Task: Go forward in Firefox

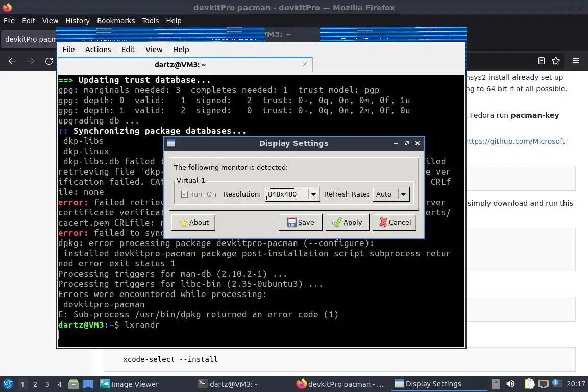Action: (x=31, y=61)
